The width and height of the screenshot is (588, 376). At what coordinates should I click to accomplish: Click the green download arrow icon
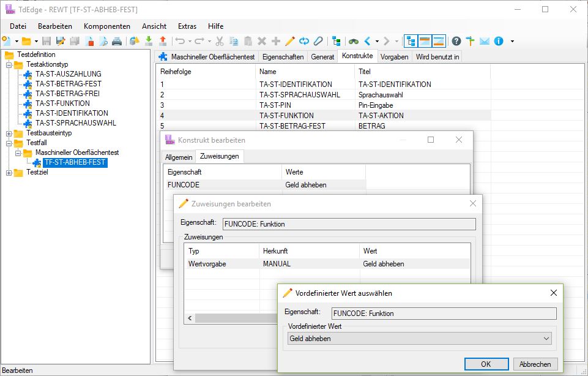point(149,41)
